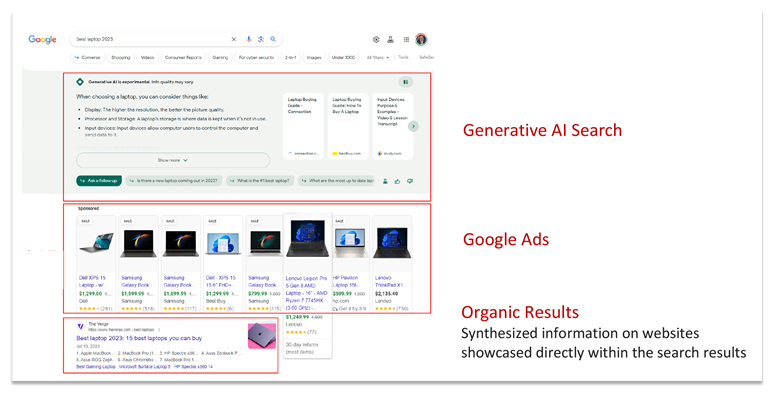Screen dimensions: 774x396
Task: Clear the search box with the X icon
Action: 233,39
